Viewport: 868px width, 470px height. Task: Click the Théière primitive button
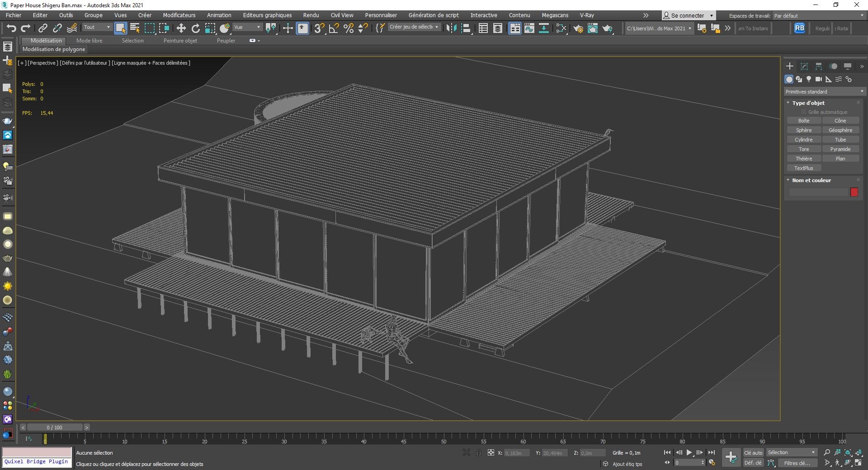point(804,159)
